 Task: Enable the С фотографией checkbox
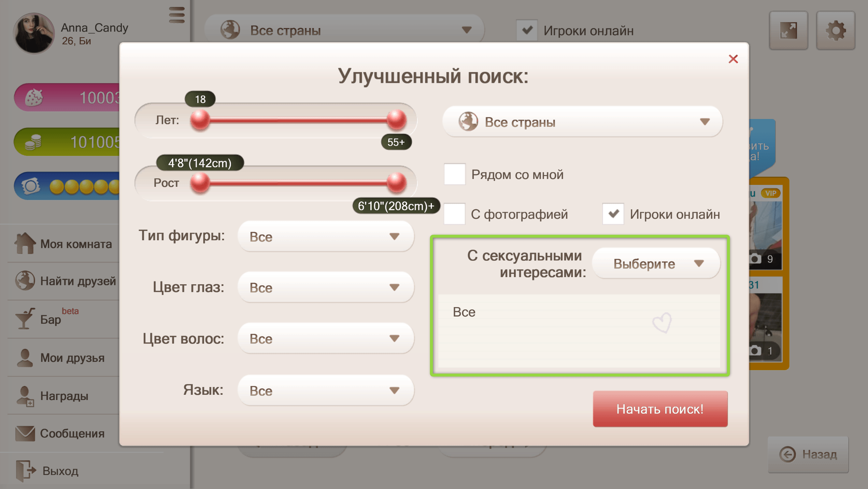pyautogui.click(x=454, y=214)
